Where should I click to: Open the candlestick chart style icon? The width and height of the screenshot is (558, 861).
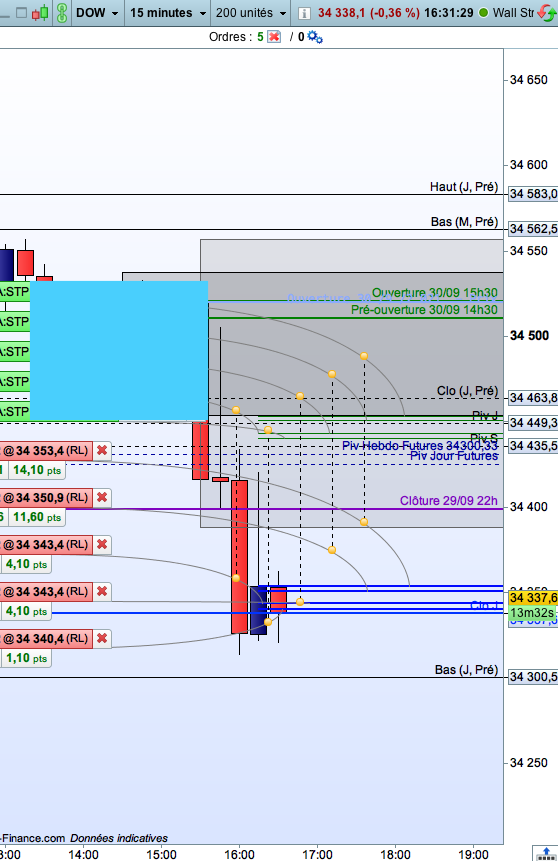[x=40, y=13]
